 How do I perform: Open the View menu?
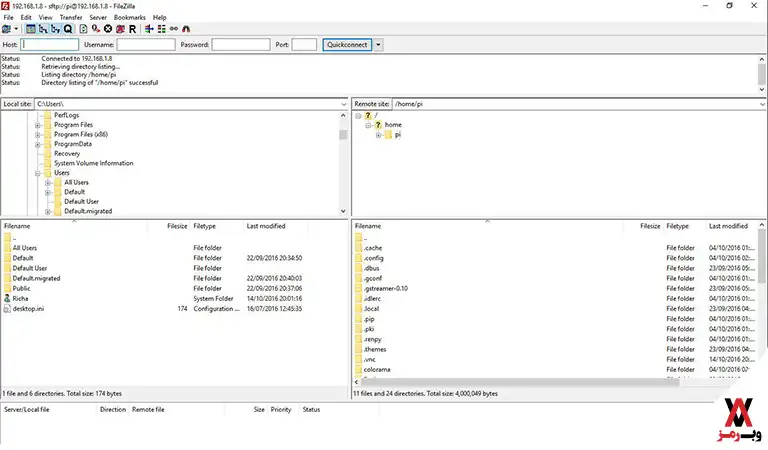(x=46, y=17)
